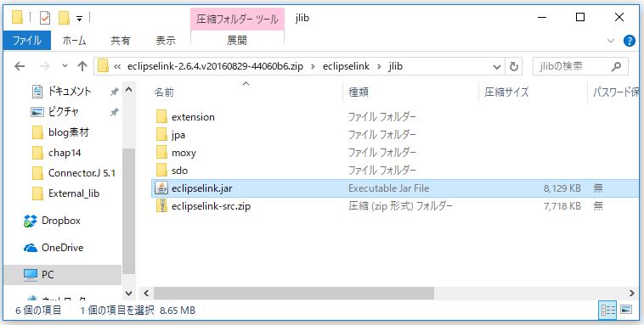The height and width of the screenshot is (325, 644).
Task: Click the Executable Jar File type text
Action: (388, 188)
